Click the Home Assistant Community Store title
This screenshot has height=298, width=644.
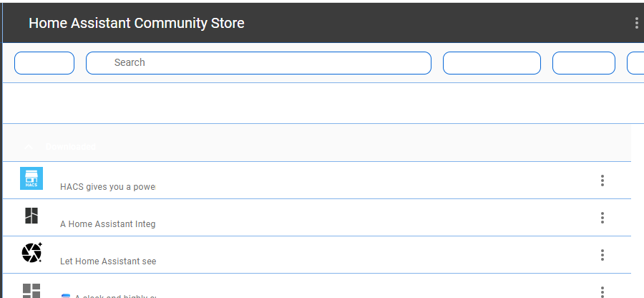(x=136, y=23)
